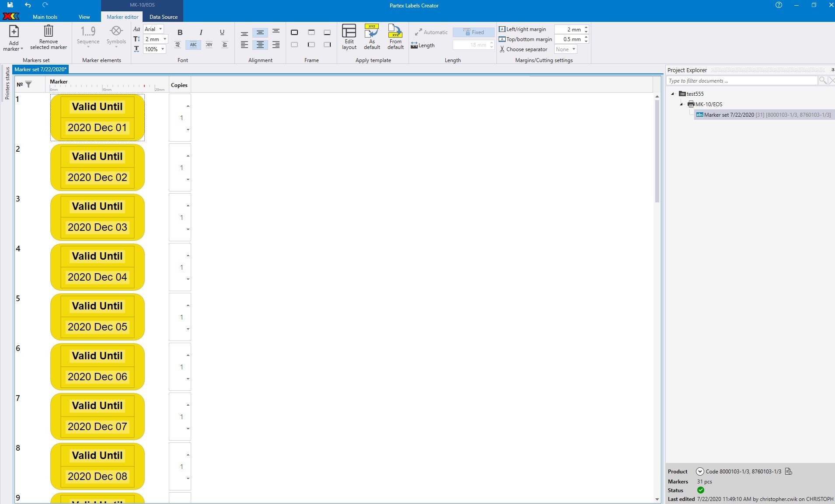835x504 pixels.
Task: Collapse the test555 project tree node
Action: pos(673,94)
